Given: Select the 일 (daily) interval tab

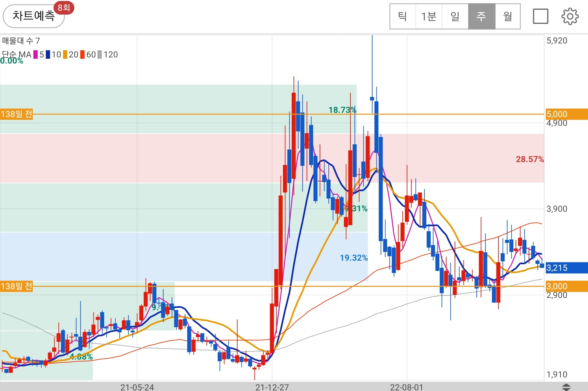Looking at the screenshot, I should [x=455, y=16].
